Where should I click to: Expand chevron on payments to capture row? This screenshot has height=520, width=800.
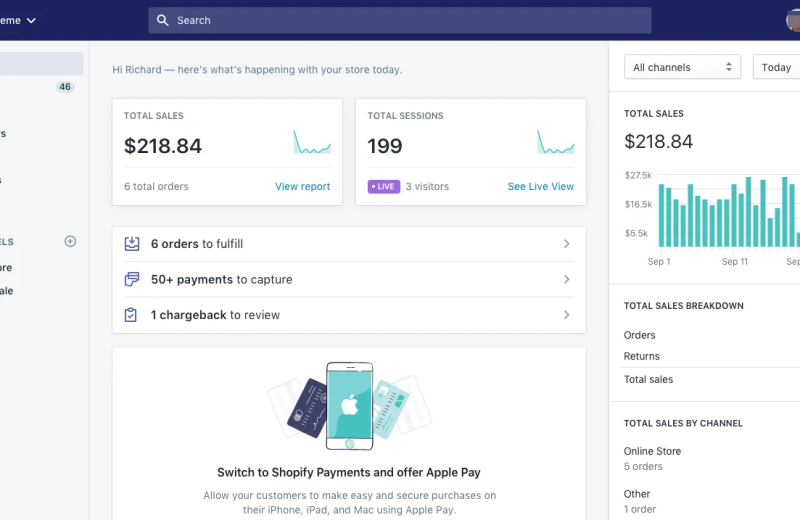[x=566, y=279]
